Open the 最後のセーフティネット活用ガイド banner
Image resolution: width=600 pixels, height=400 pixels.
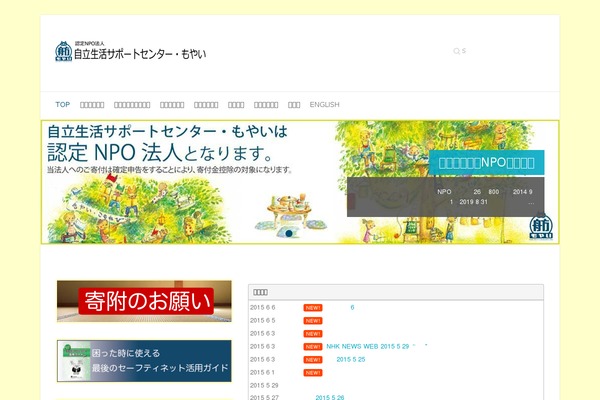[x=144, y=361]
